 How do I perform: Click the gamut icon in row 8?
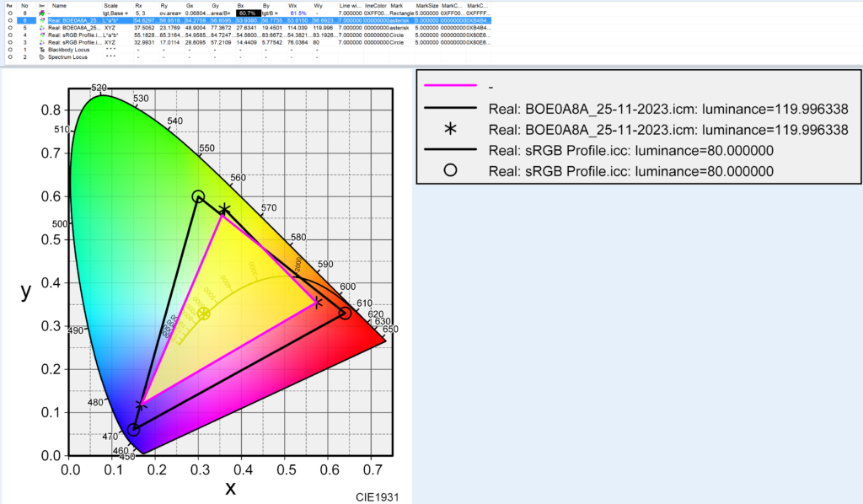[42, 13]
